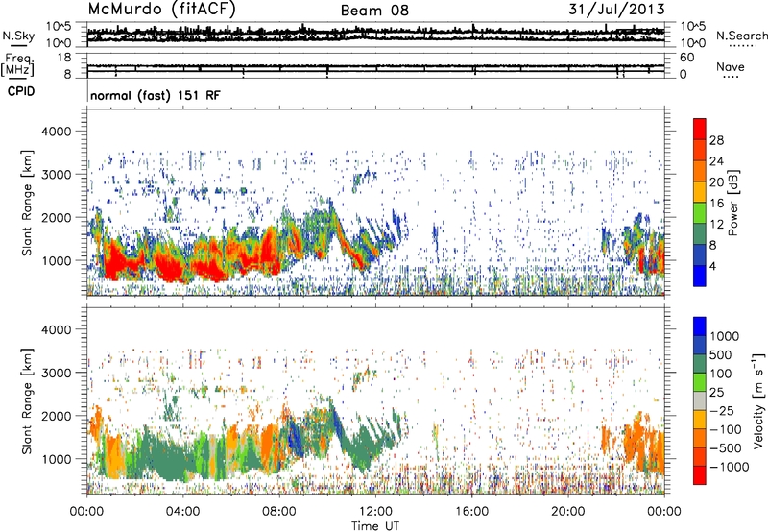Viewport: 768px width, 532px height.
Task: Click the 20:00 time tick label
Action: point(568,512)
